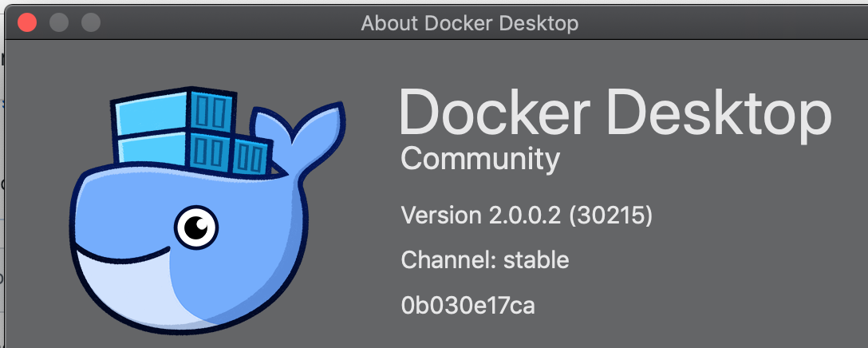Click the "About Docker Desktop" window title
Screen dimensions: 868x348
coord(469,23)
